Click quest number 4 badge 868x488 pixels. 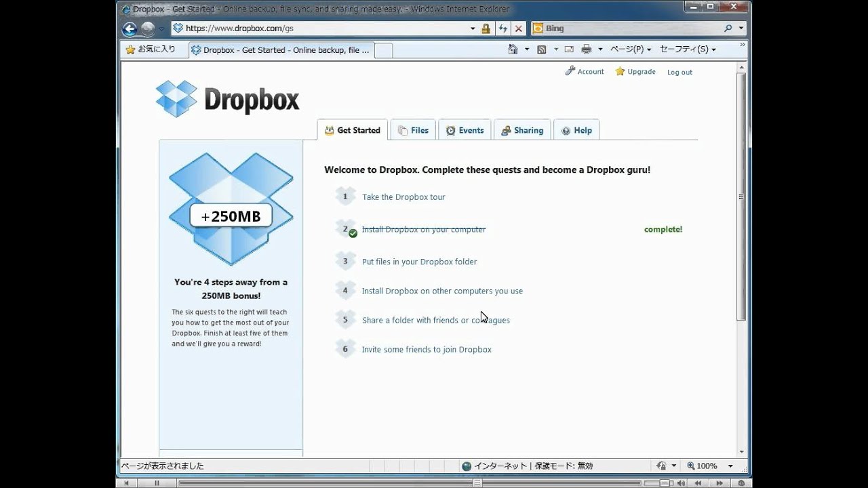(345, 290)
